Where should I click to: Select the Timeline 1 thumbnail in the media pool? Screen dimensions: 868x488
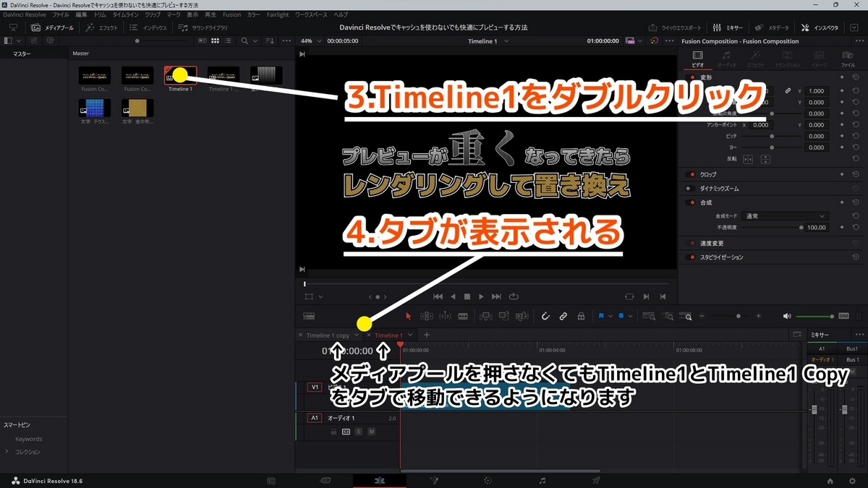(x=179, y=74)
